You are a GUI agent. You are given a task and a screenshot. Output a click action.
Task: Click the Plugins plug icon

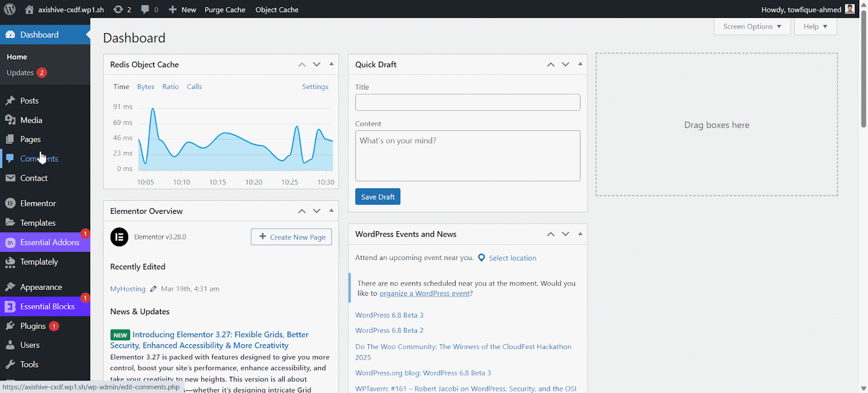(10, 326)
